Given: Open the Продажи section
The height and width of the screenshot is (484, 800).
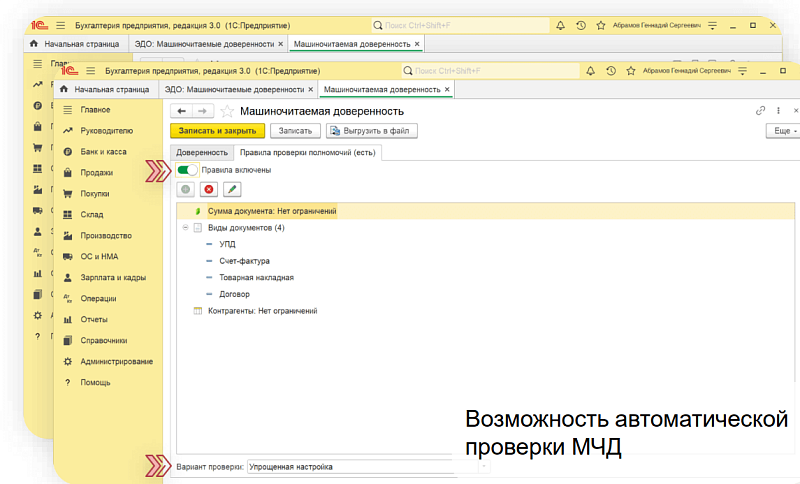Looking at the screenshot, I should pos(96,172).
